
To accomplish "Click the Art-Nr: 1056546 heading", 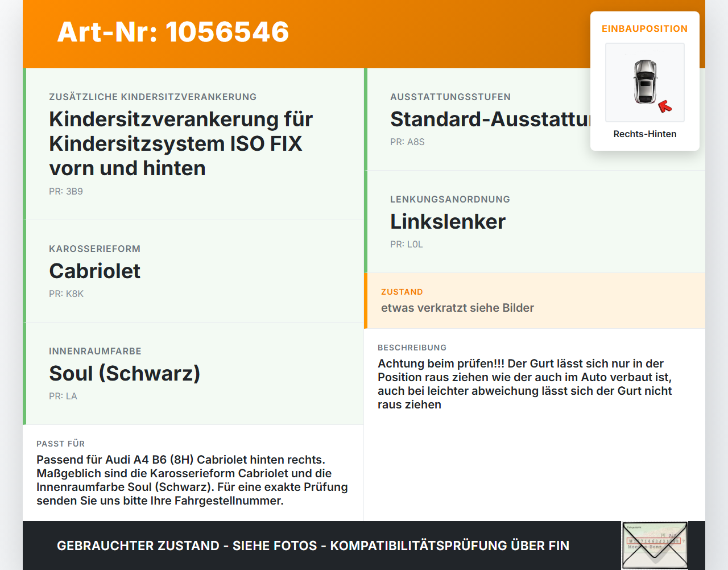I will (x=173, y=32).
